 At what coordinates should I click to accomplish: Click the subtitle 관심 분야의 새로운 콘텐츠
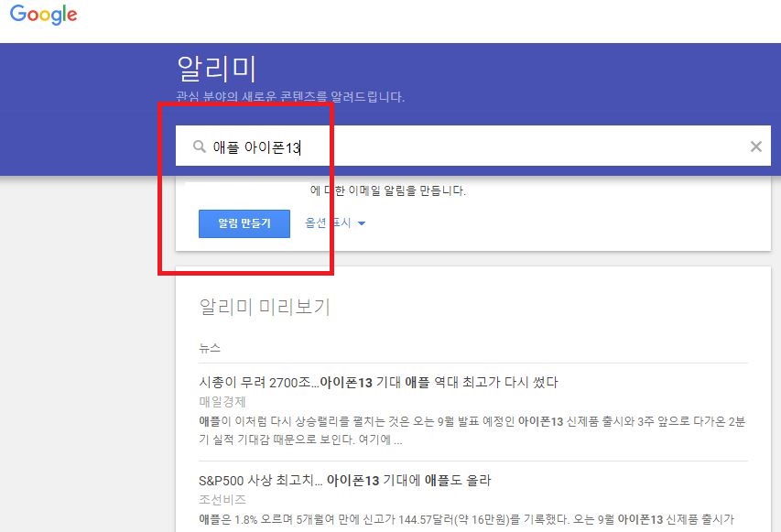click(x=290, y=96)
